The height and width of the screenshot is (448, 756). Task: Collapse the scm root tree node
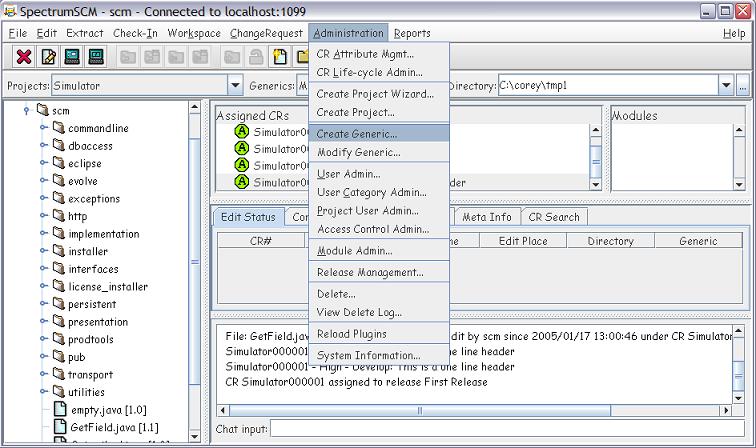(x=27, y=110)
